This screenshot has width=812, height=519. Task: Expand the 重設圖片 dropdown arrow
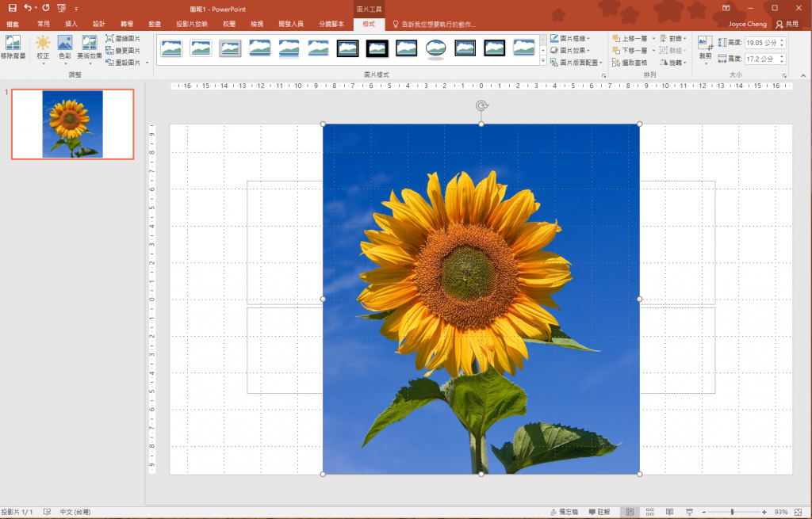coord(147,63)
